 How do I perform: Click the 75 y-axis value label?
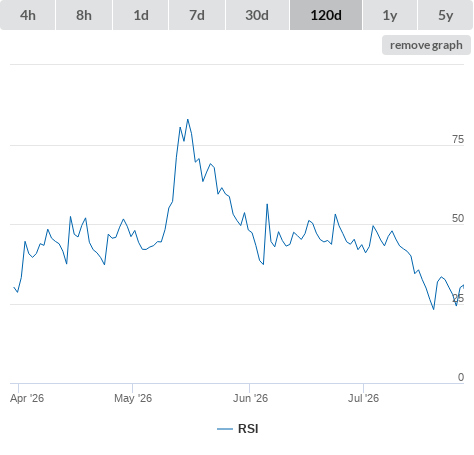pos(458,139)
